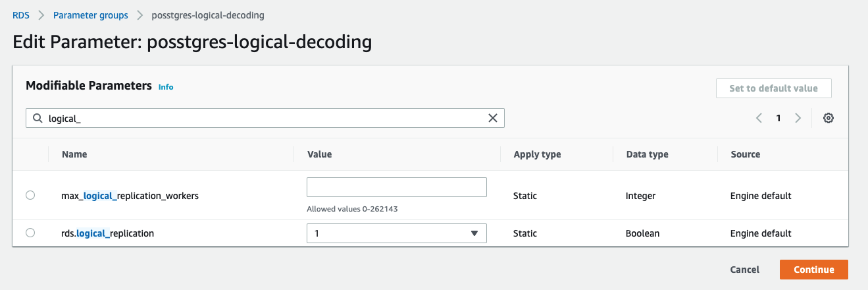Navigate to the Parameter groups breadcrumb
The width and height of the screenshot is (868, 290).
coord(91,14)
